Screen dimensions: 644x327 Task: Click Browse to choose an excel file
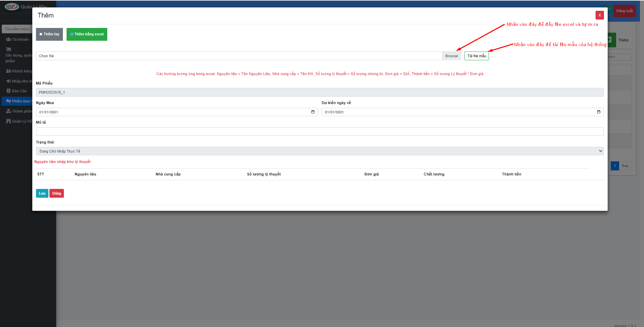[x=452, y=56]
